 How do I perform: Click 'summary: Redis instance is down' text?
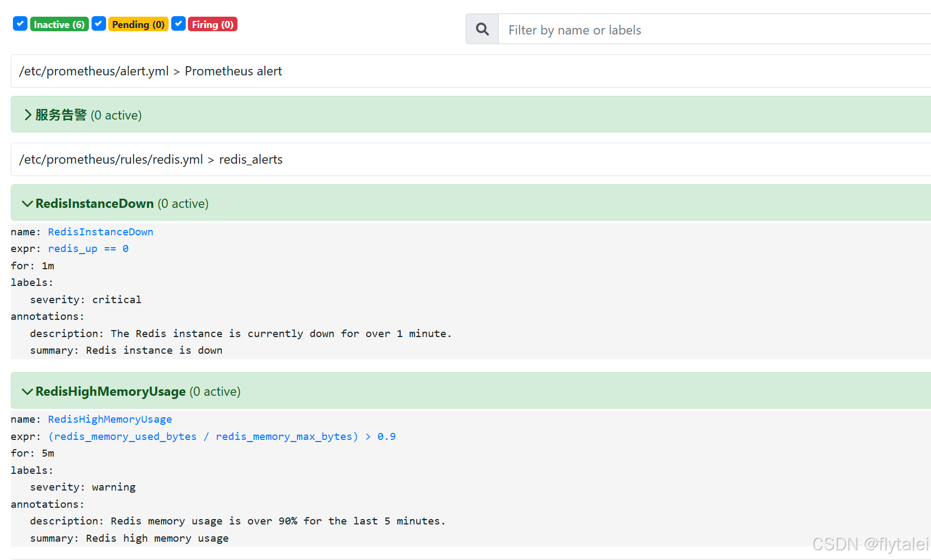pyautogui.click(x=126, y=350)
